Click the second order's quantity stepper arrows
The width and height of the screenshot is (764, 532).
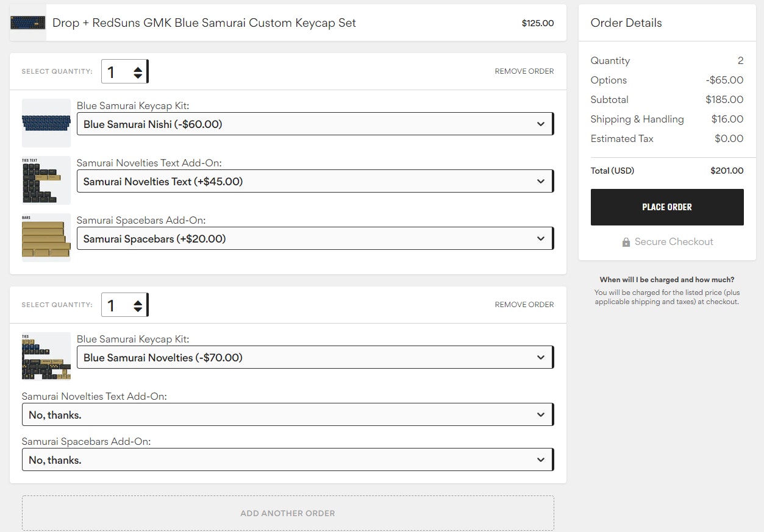[138, 305]
